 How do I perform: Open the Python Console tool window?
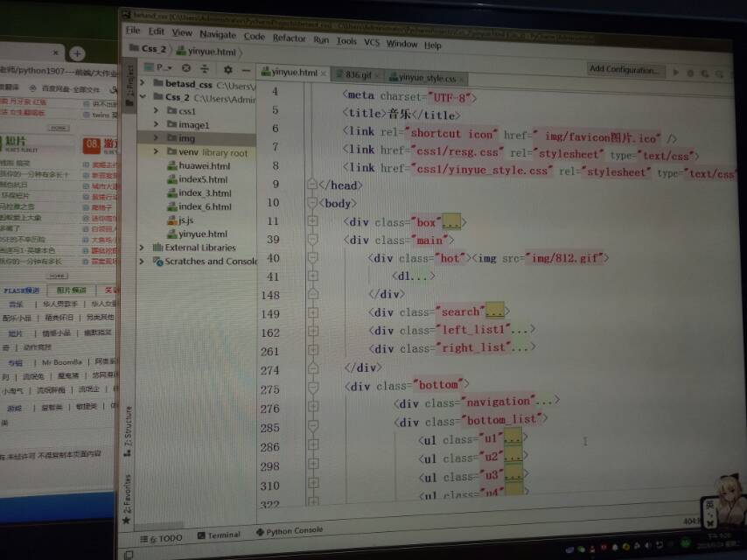pyautogui.click(x=290, y=531)
